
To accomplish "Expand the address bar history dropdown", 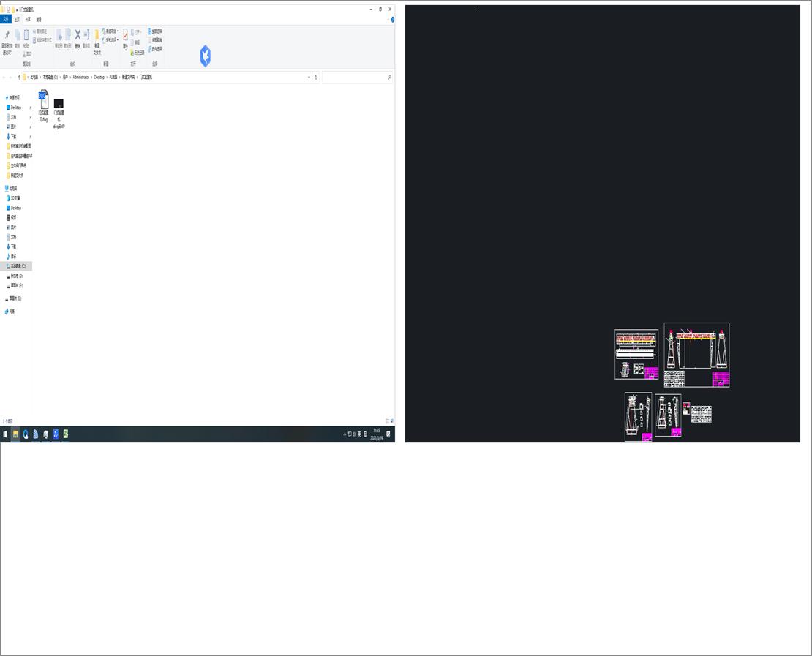I will [309, 77].
